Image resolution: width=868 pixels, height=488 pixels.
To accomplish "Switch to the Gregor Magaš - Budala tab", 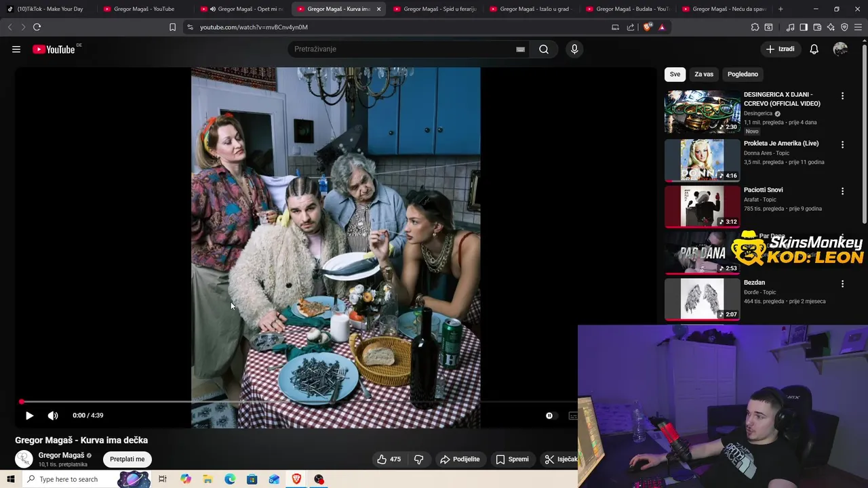I will (627, 9).
